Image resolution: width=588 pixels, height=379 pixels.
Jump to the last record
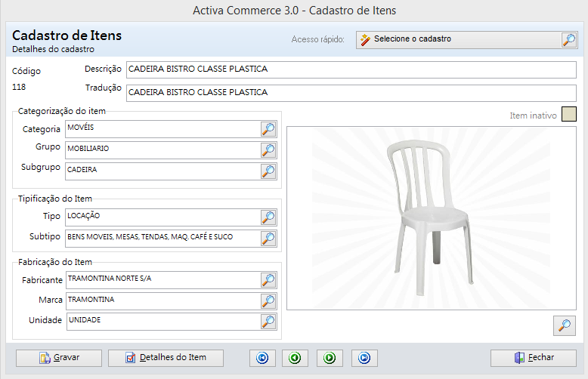(x=364, y=358)
